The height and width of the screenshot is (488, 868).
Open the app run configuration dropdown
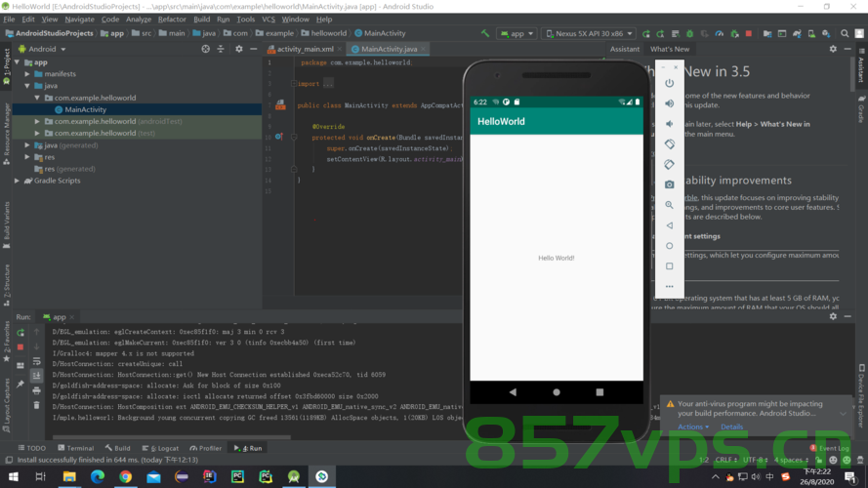[517, 34]
